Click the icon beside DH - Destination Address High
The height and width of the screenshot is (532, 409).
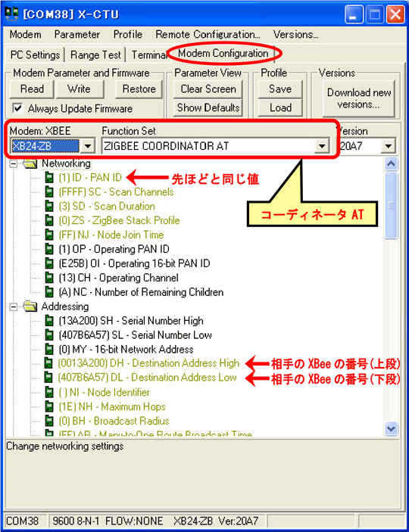pos(49,363)
